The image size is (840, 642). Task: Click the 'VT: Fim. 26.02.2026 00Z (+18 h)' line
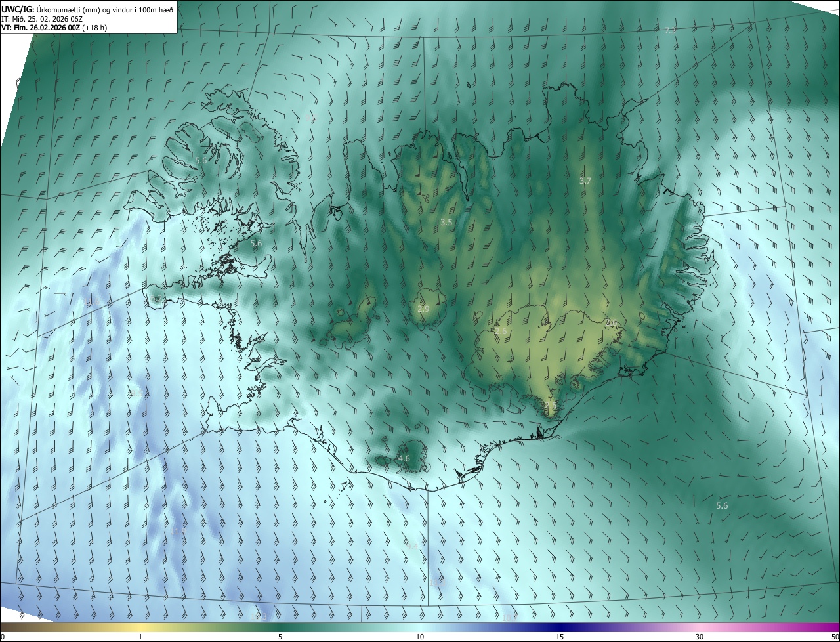pos(54,27)
